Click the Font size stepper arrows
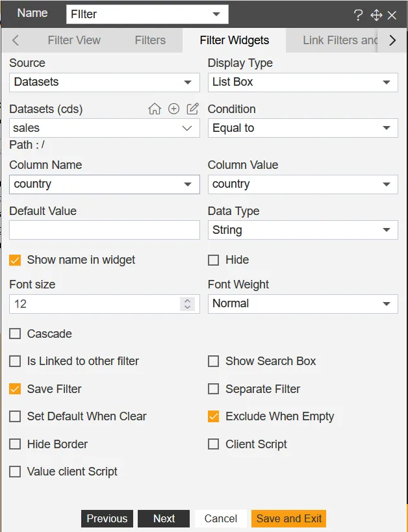The image size is (408, 532). [188, 304]
